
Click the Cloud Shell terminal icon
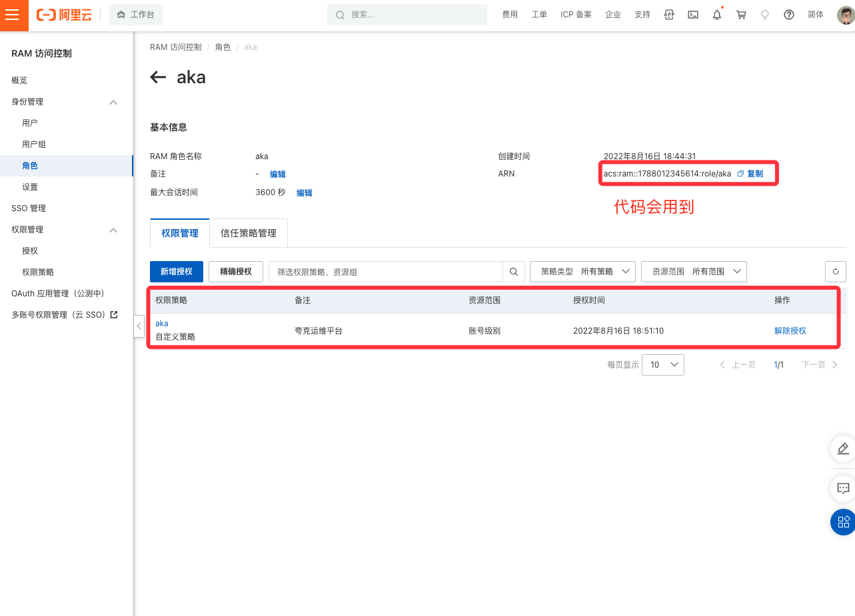pos(693,15)
